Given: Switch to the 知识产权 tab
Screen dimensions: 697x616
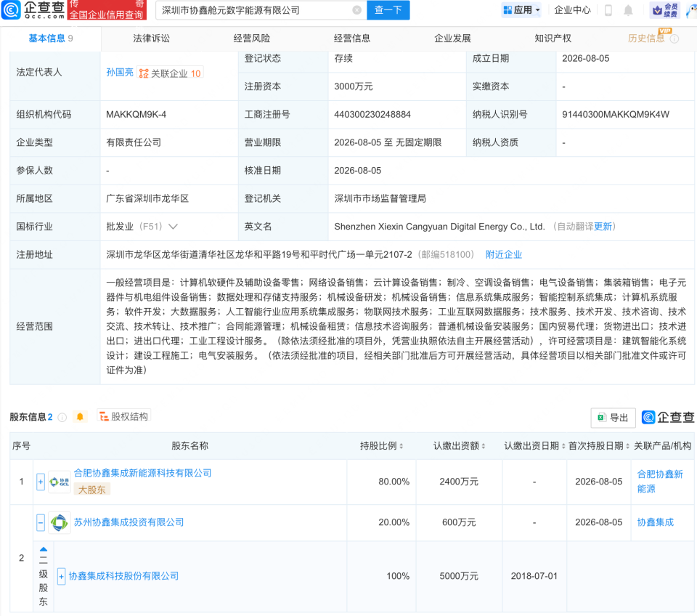Looking at the screenshot, I should click(553, 38).
